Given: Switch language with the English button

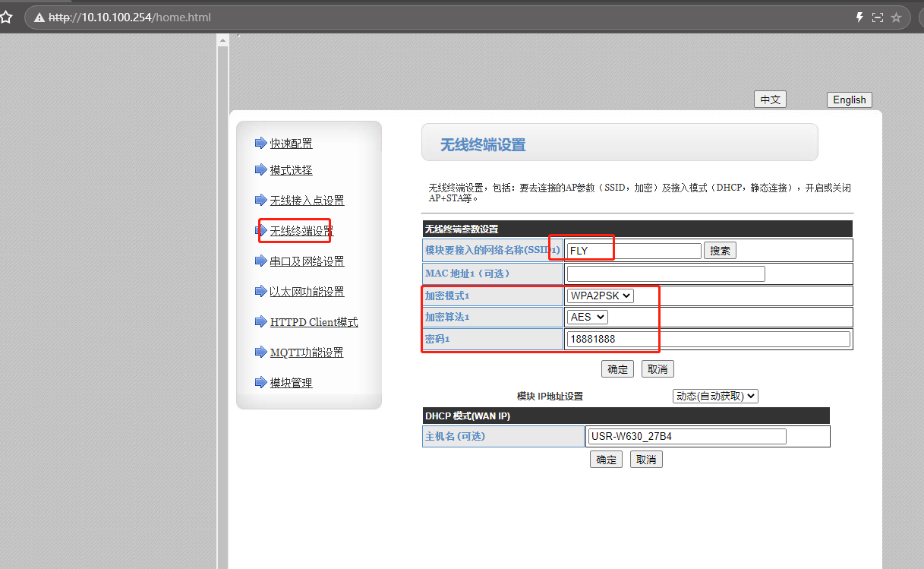Looking at the screenshot, I should [x=849, y=100].
